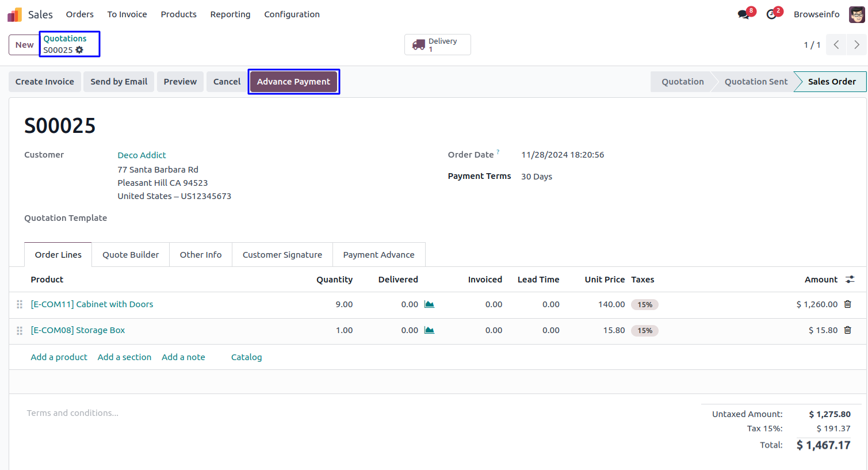Open the column settings adjust icon
868x470 pixels.
850,280
